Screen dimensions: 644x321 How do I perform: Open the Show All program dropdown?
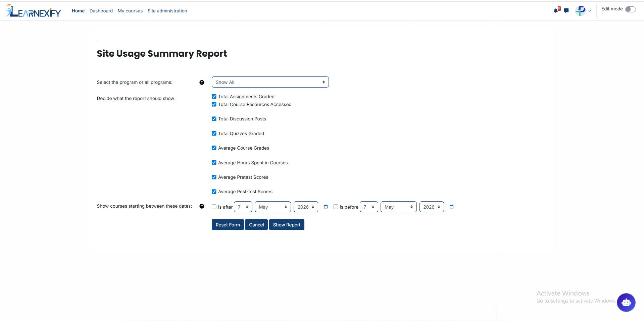(270, 82)
